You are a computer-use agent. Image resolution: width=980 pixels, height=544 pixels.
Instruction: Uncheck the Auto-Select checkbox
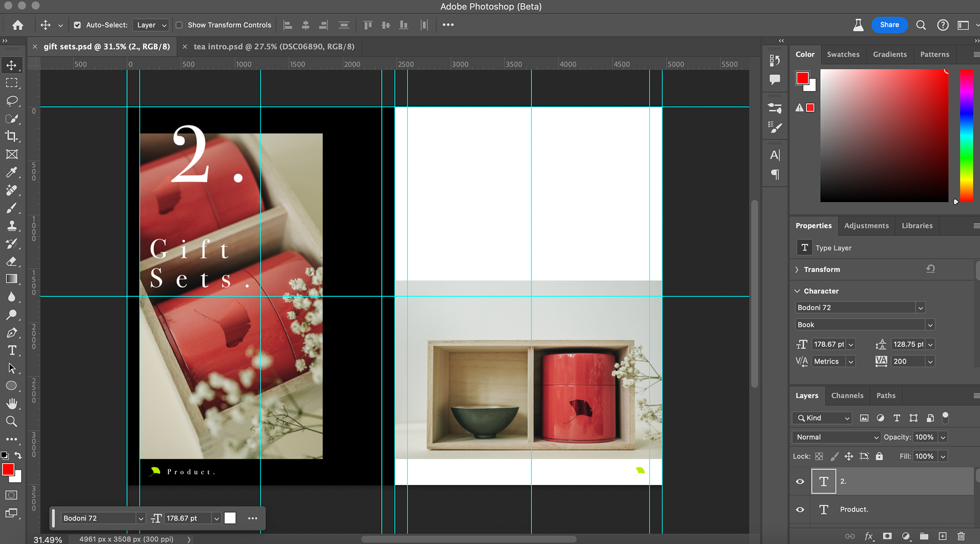coord(78,25)
